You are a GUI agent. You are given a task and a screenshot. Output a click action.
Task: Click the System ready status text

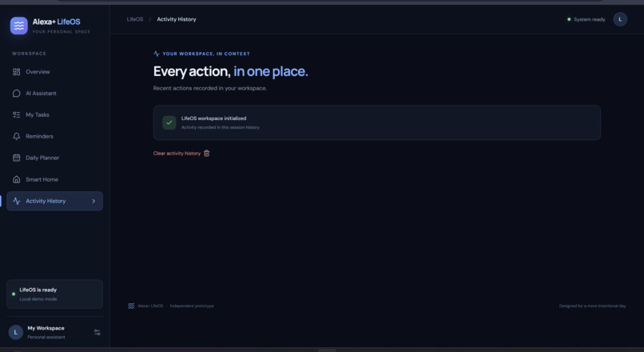590,19
